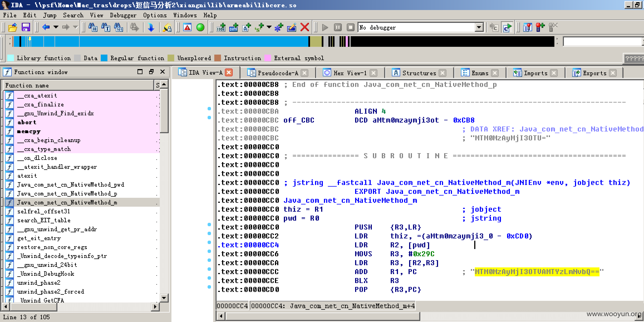Save the database with the floppy icon
This screenshot has width=644, height=322.
26,27
